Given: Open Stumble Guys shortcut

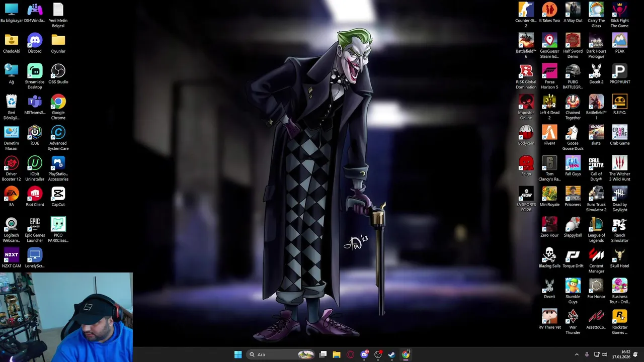Looking at the screenshot, I should click(573, 292).
